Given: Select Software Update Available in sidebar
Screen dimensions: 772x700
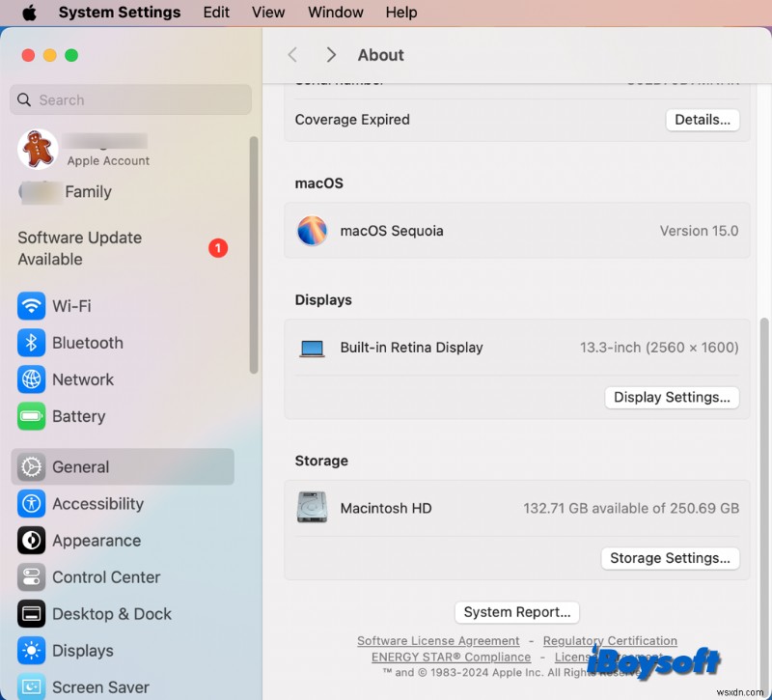Looking at the screenshot, I should (123, 248).
